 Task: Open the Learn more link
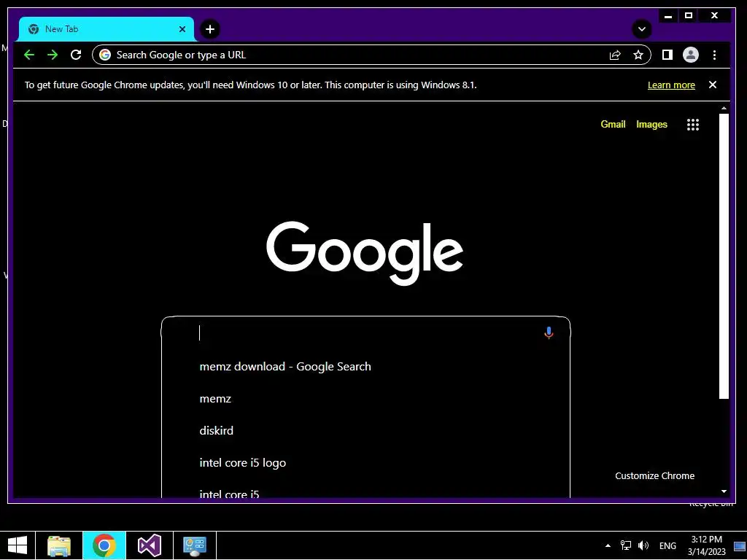671,85
